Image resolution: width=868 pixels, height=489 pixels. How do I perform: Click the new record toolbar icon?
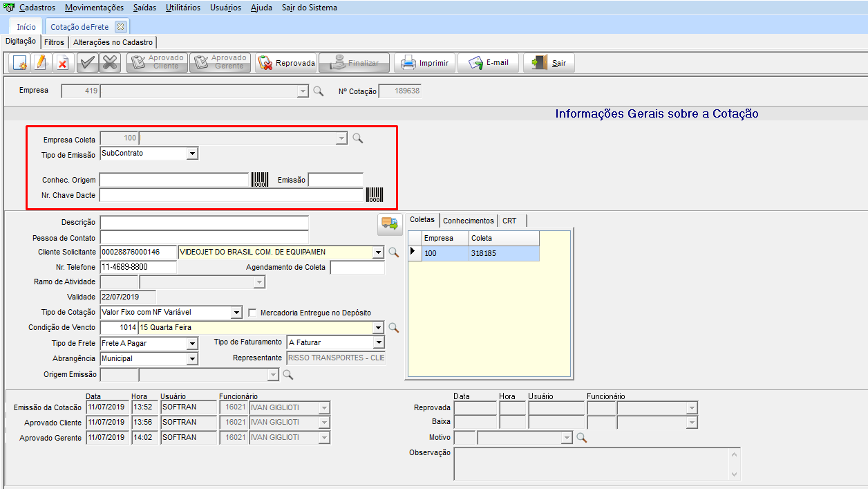(x=20, y=63)
